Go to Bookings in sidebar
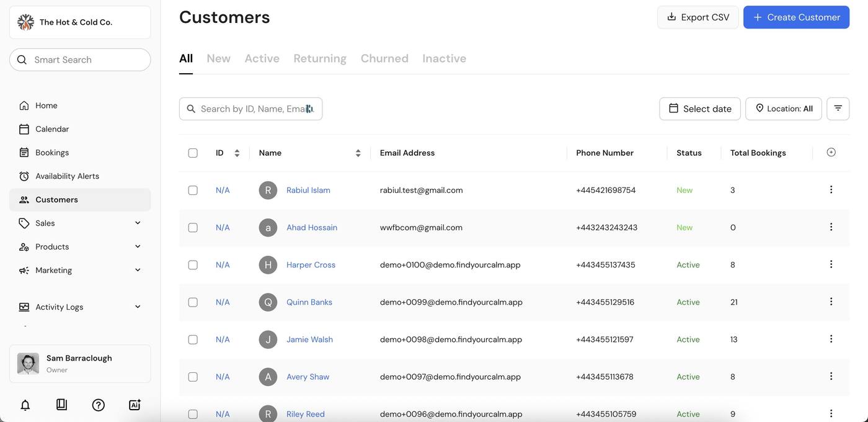This screenshot has width=868, height=422. [x=52, y=153]
